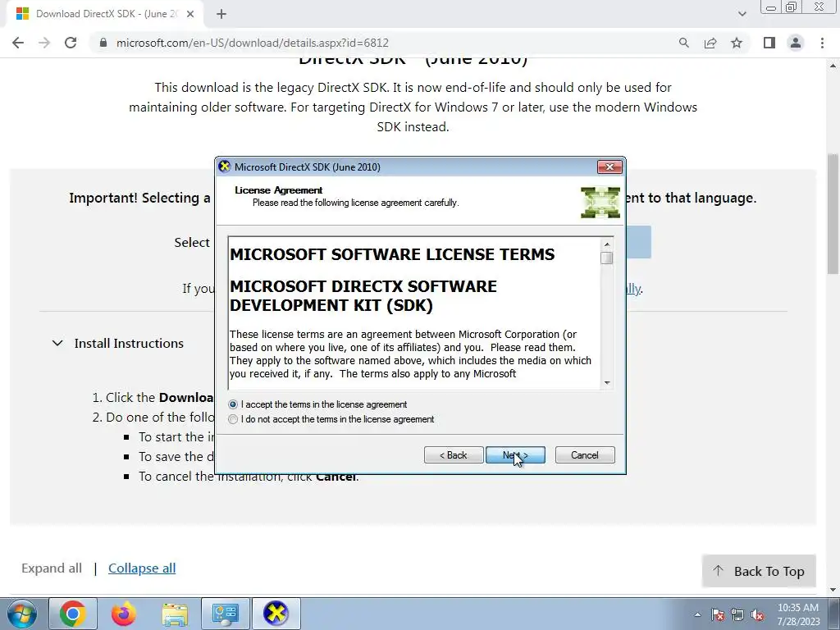Open a new tab with plus button
The height and width of the screenshot is (630, 840).
221,14
